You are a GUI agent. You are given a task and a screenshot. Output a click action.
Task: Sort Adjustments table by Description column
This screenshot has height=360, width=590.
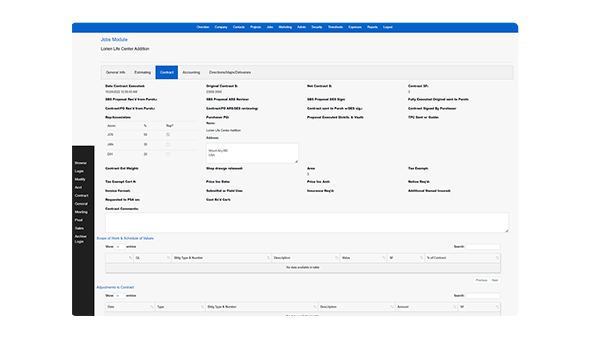356,307
